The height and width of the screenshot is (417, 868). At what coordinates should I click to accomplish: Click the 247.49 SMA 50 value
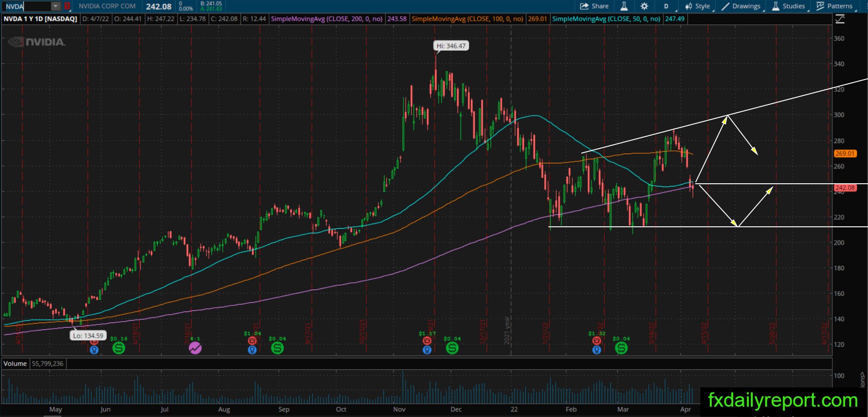coord(674,19)
